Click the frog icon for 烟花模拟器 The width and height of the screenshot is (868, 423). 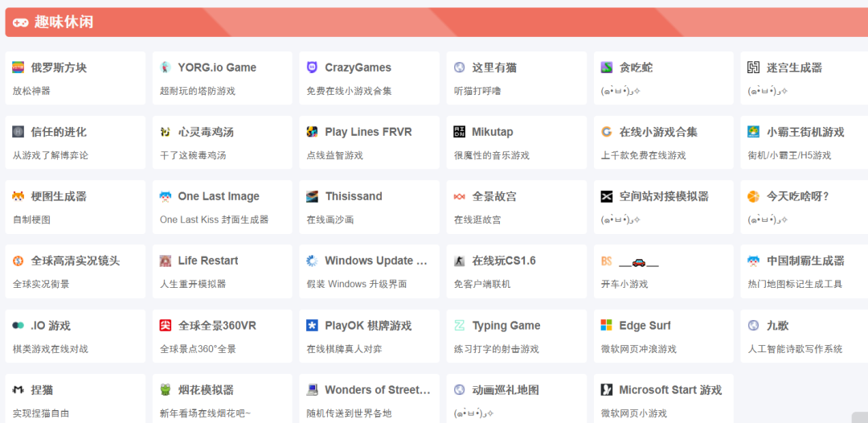165,390
